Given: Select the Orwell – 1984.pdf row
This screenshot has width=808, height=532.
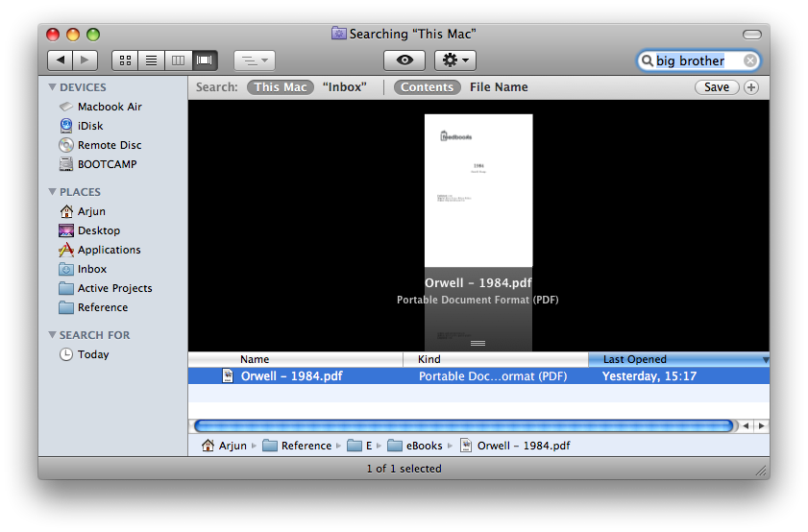Looking at the screenshot, I should coord(478,376).
